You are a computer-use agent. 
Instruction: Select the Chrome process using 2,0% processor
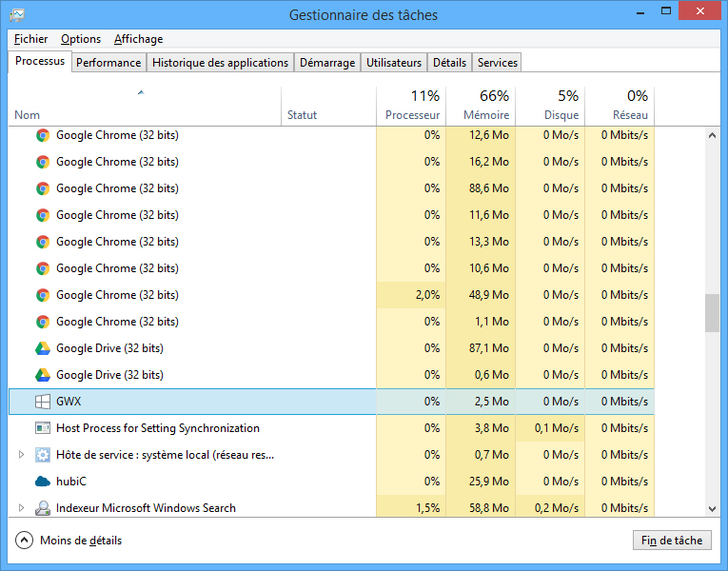(x=117, y=295)
